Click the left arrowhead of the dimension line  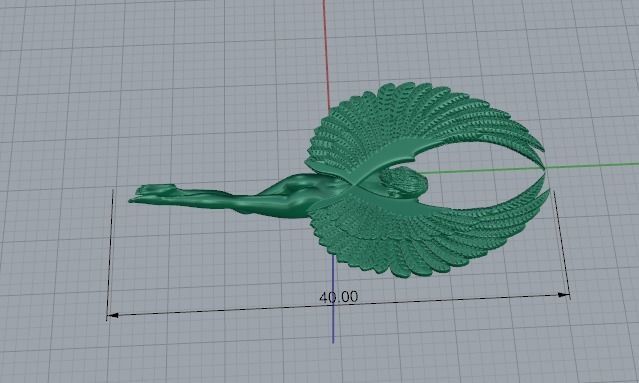coord(112,315)
